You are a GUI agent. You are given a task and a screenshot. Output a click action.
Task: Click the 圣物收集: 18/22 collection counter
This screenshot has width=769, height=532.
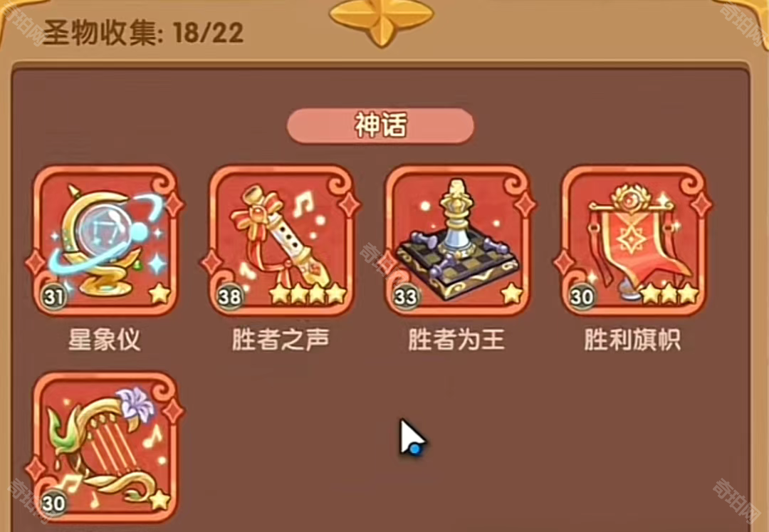142,33
